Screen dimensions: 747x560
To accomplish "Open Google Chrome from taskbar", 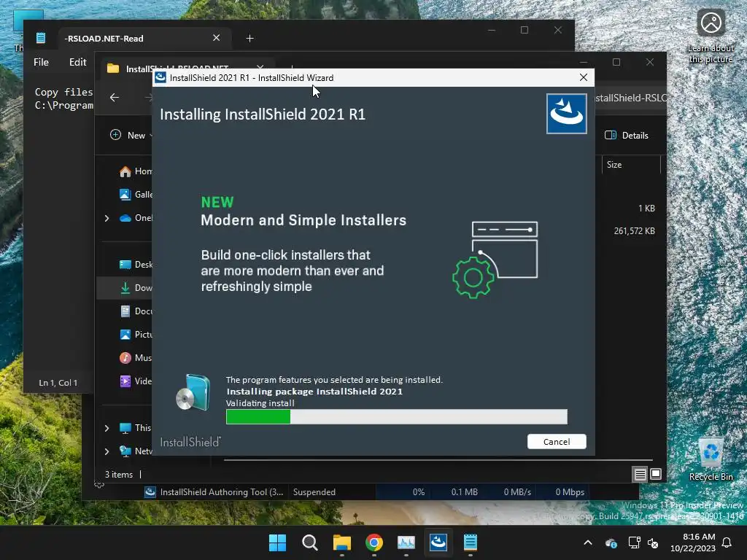I will coord(374,542).
